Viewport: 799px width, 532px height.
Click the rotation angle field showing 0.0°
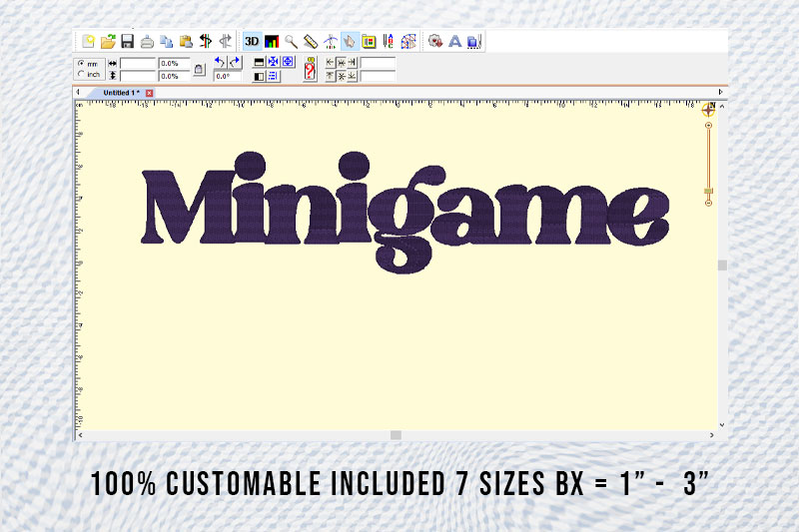click(x=228, y=77)
